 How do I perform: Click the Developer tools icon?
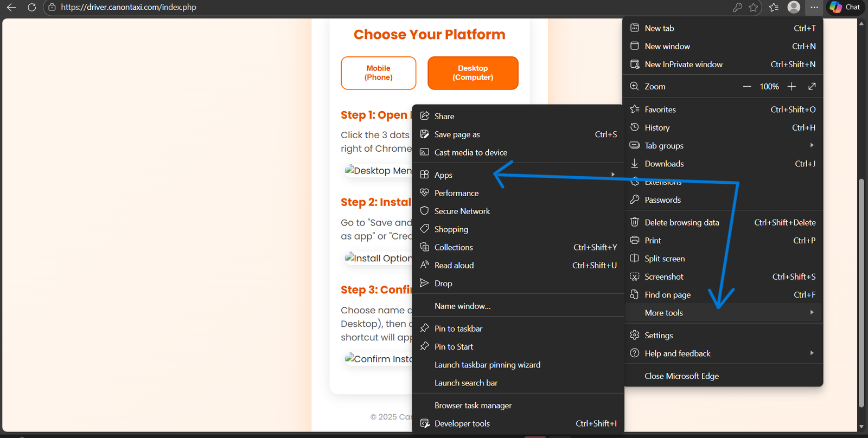pos(425,423)
